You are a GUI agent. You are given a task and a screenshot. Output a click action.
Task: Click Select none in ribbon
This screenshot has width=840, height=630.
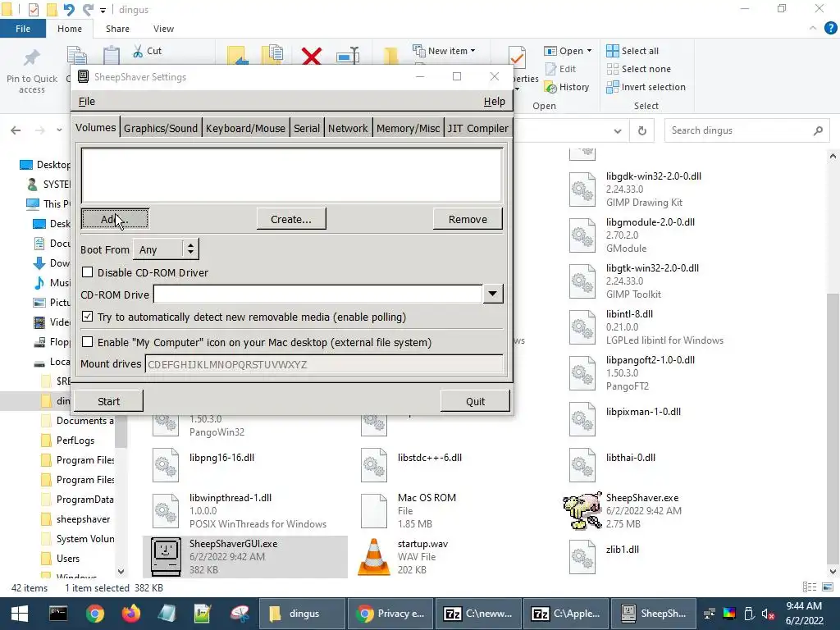click(x=638, y=69)
